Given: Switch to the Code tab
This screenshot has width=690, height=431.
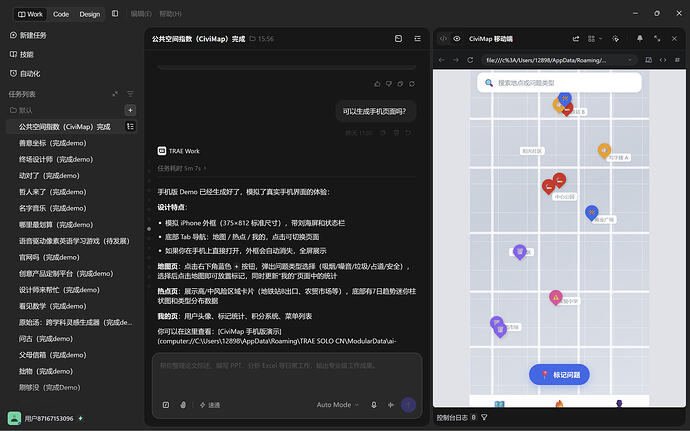Looking at the screenshot, I should coord(61,14).
